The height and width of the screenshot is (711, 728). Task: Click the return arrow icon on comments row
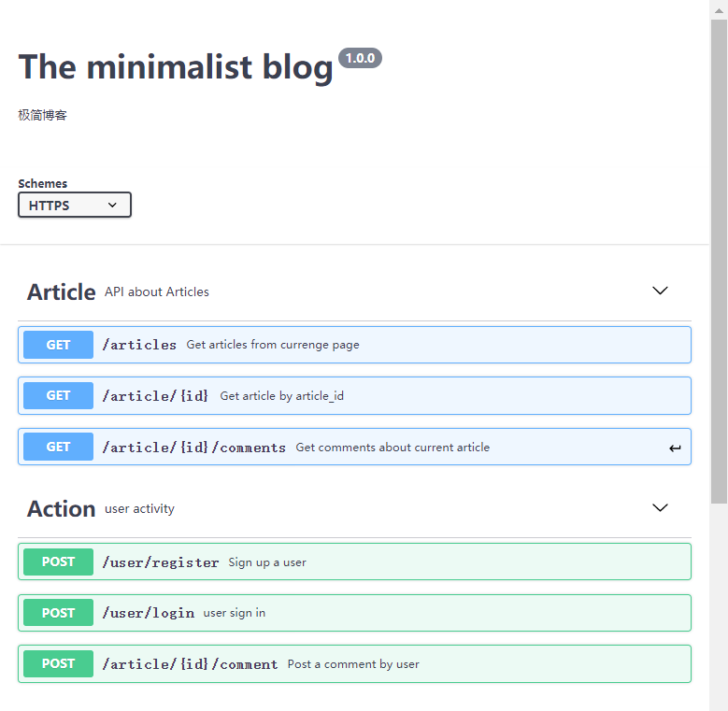(x=675, y=448)
